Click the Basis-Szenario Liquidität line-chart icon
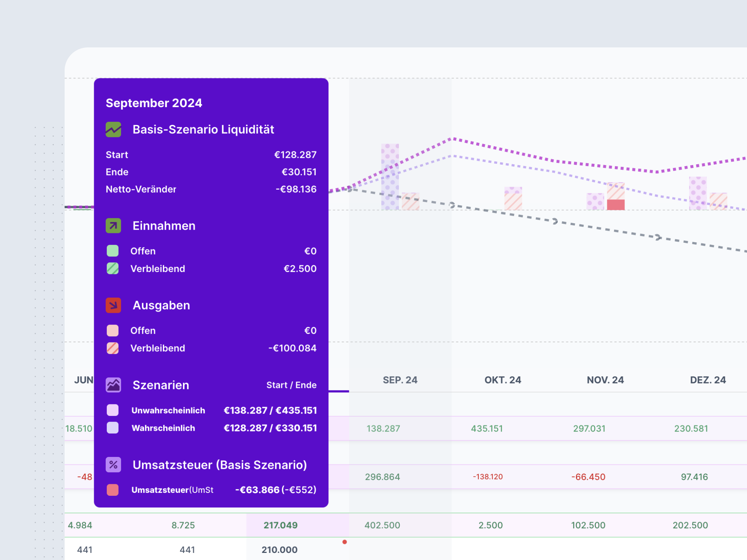 113,129
